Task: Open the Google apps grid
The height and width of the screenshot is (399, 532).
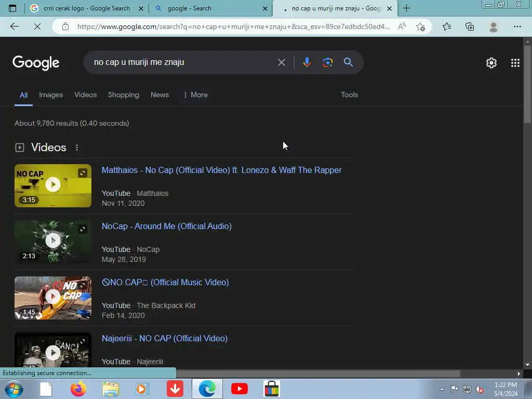Action: tap(515, 63)
